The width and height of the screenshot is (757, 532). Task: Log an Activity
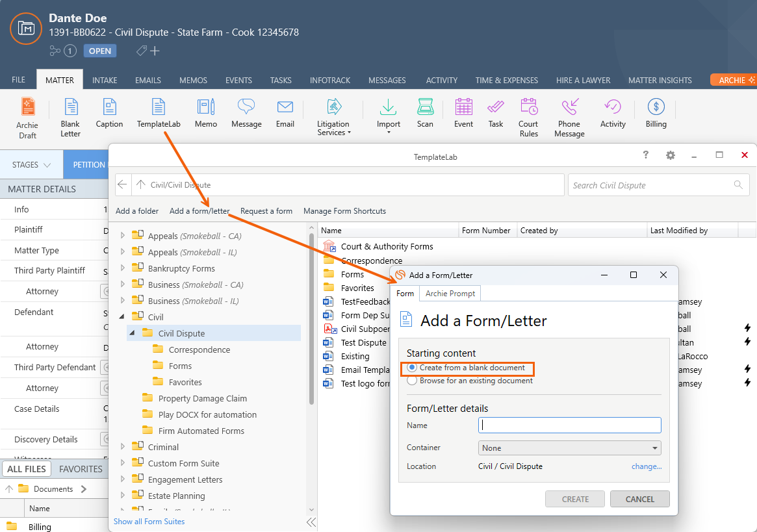pyautogui.click(x=613, y=113)
